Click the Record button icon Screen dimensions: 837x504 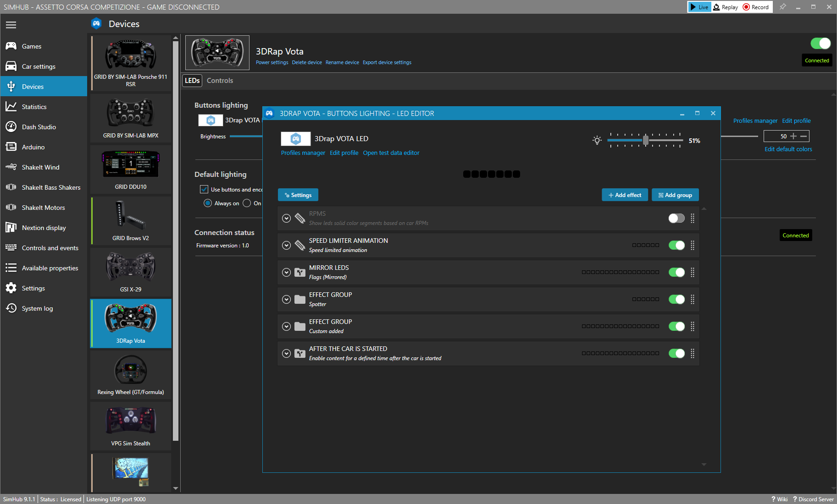tap(746, 7)
